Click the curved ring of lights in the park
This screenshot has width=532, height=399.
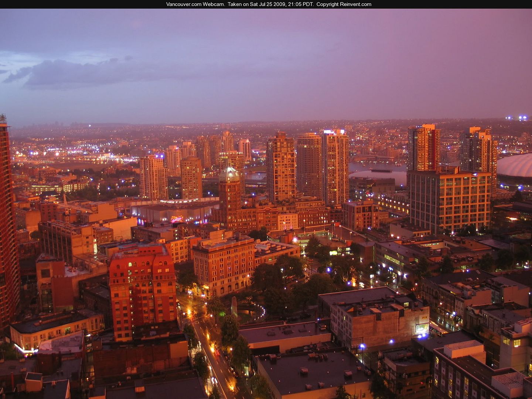point(259,312)
